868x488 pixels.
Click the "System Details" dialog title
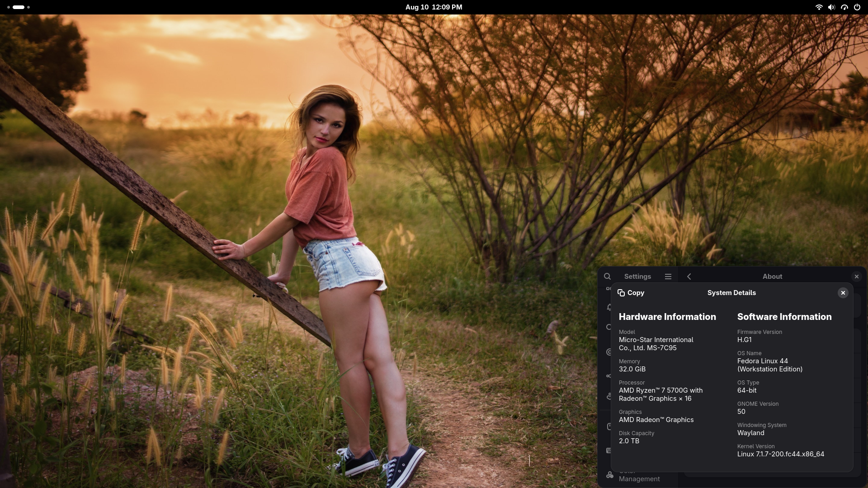click(x=731, y=293)
